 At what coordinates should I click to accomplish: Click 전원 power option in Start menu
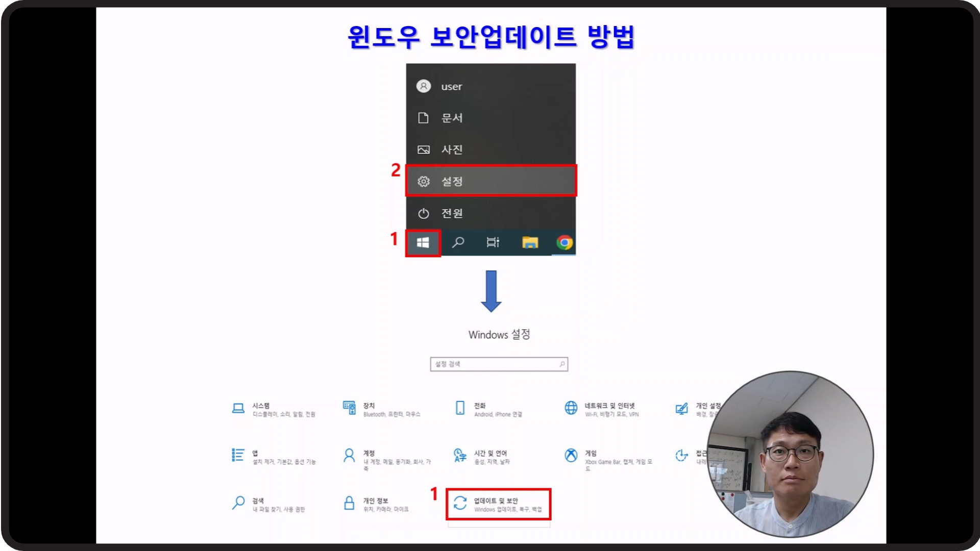pos(452,213)
